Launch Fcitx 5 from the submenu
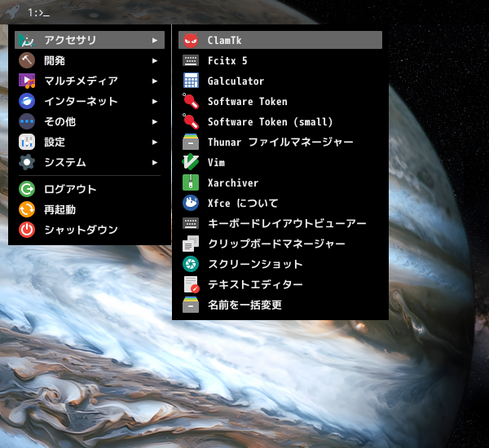The height and width of the screenshot is (448, 489). [x=280, y=60]
